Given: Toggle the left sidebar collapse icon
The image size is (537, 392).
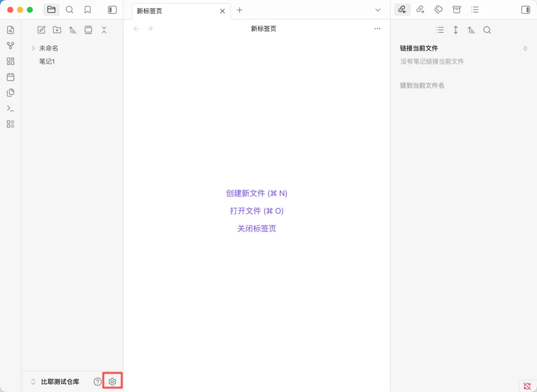Looking at the screenshot, I should (112, 10).
